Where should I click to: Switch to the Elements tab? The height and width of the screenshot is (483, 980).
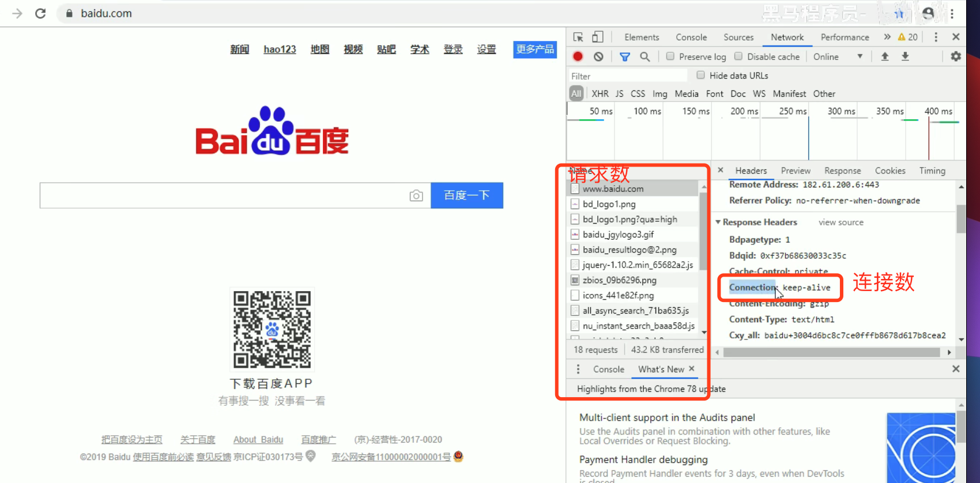642,37
